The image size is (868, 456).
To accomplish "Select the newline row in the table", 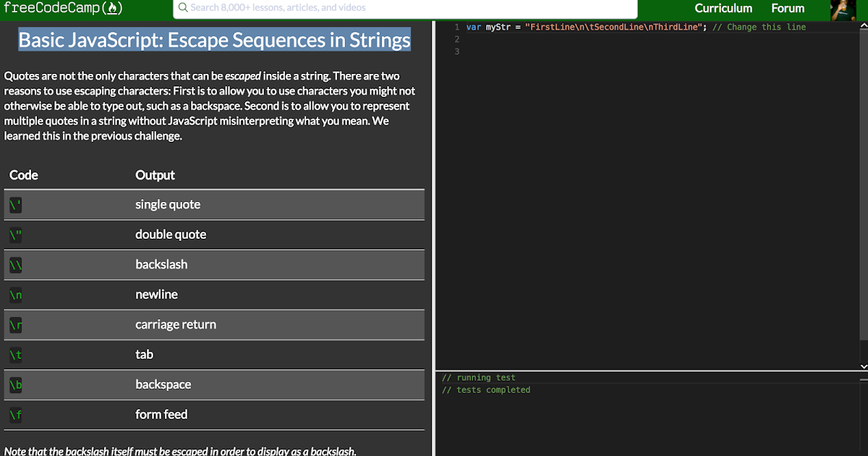I will pyautogui.click(x=214, y=295).
